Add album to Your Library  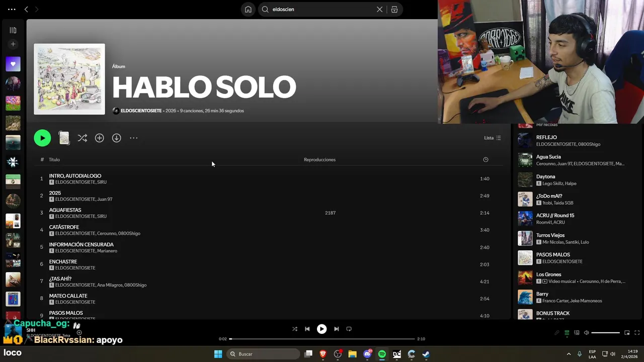click(100, 138)
